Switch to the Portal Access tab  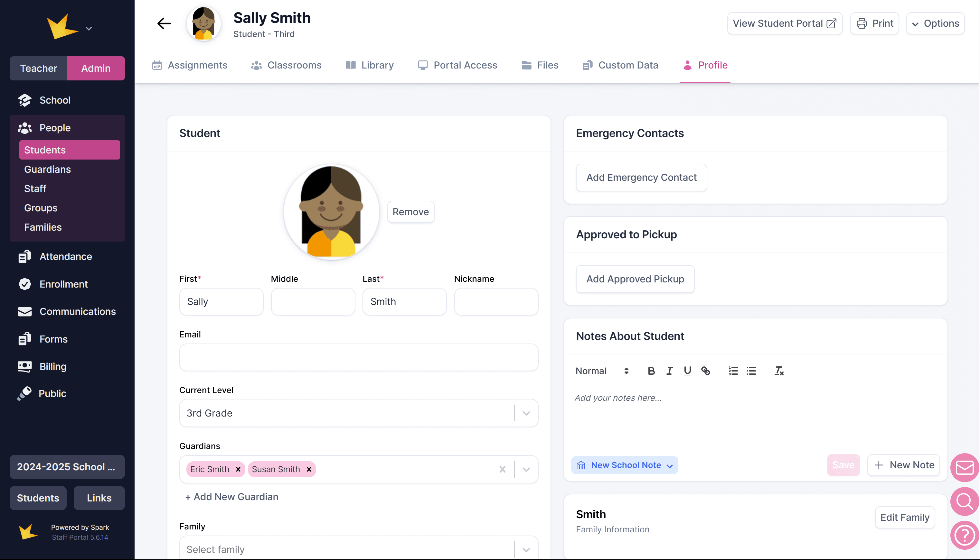(458, 65)
